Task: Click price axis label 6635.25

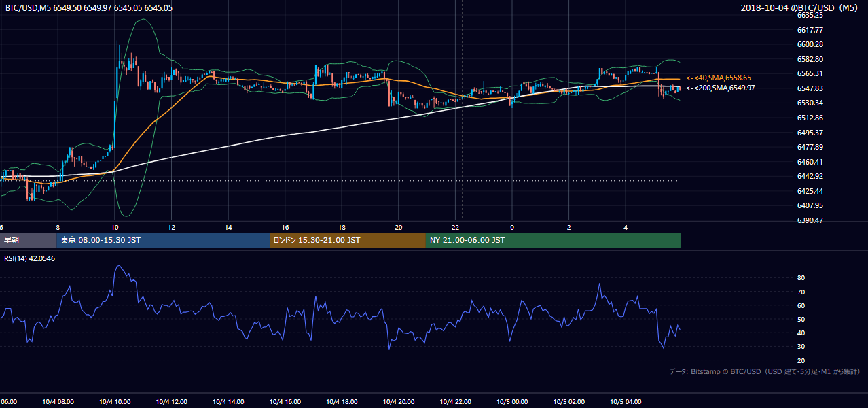Action: click(810, 15)
